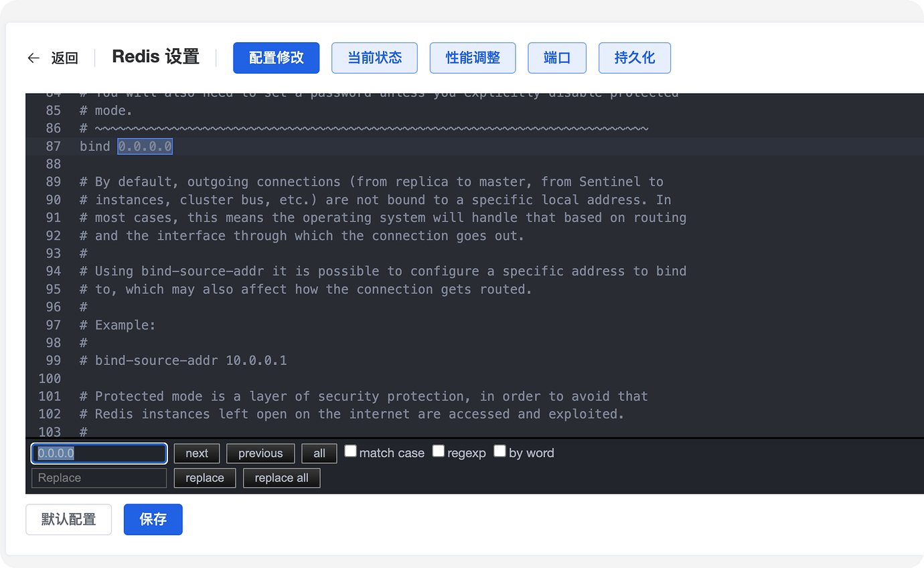Click the replace all button
924x568 pixels.
tap(281, 478)
